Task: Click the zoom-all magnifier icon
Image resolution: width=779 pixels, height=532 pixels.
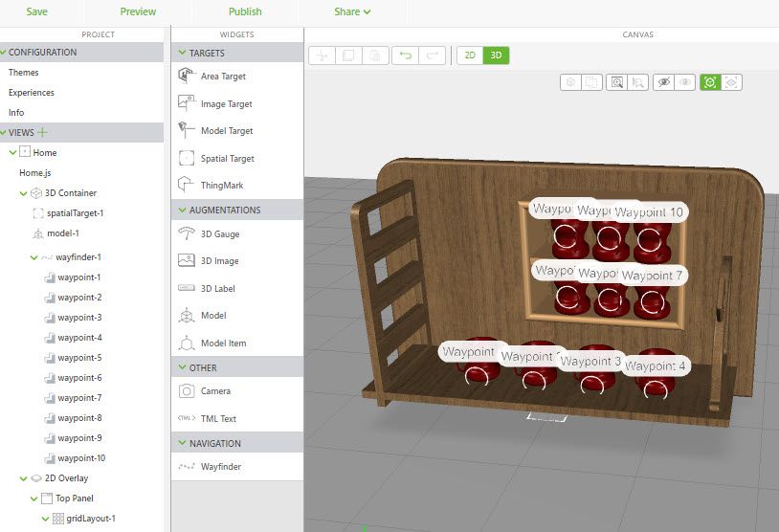Action: (x=617, y=82)
